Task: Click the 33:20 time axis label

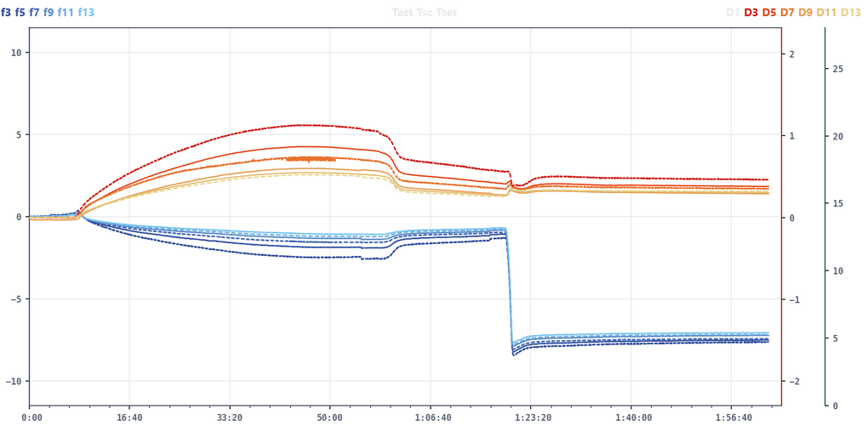Action: click(x=230, y=417)
